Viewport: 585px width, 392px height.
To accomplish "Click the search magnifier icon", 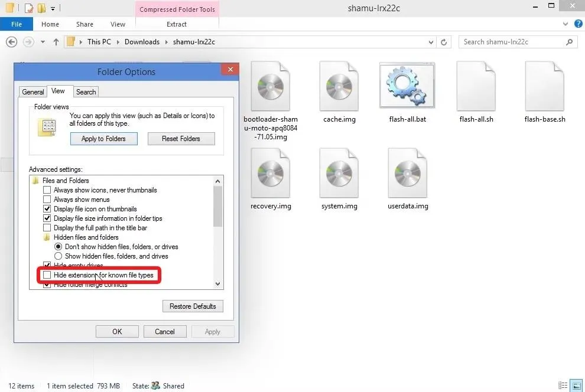I will click(569, 42).
